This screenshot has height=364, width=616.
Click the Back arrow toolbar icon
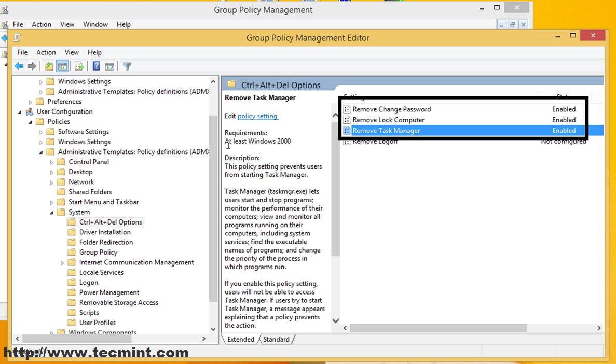[x=19, y=66]
